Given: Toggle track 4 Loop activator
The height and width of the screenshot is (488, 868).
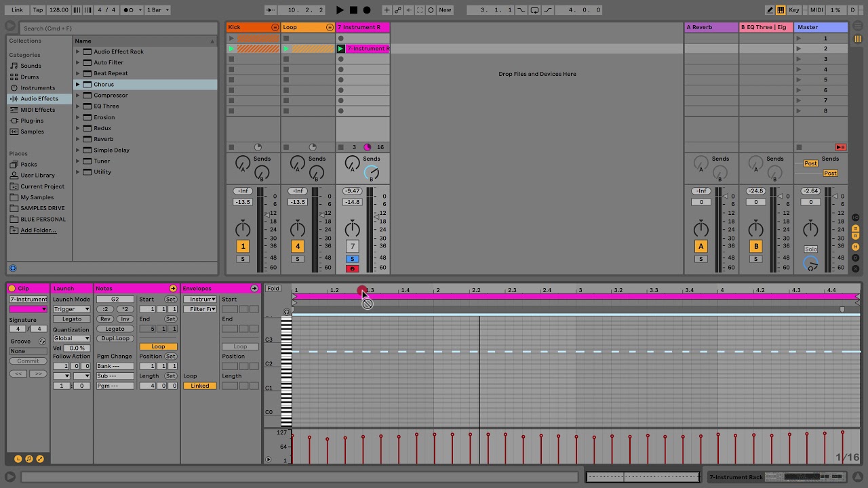Looking at the screenshot, I should (x=297, y=246).
